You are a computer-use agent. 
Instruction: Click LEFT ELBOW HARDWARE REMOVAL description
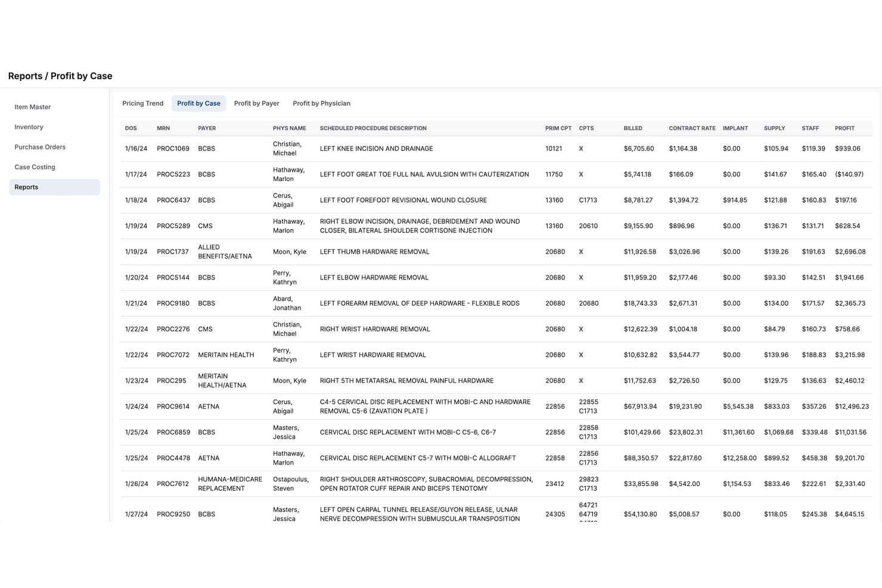coord(374,278)
